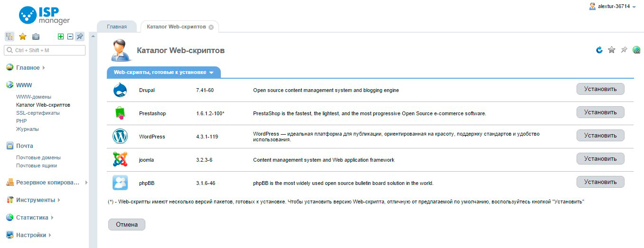The image size is (644, 248).
Task: Add page to favorites with the header star
Action: [612, 50]
